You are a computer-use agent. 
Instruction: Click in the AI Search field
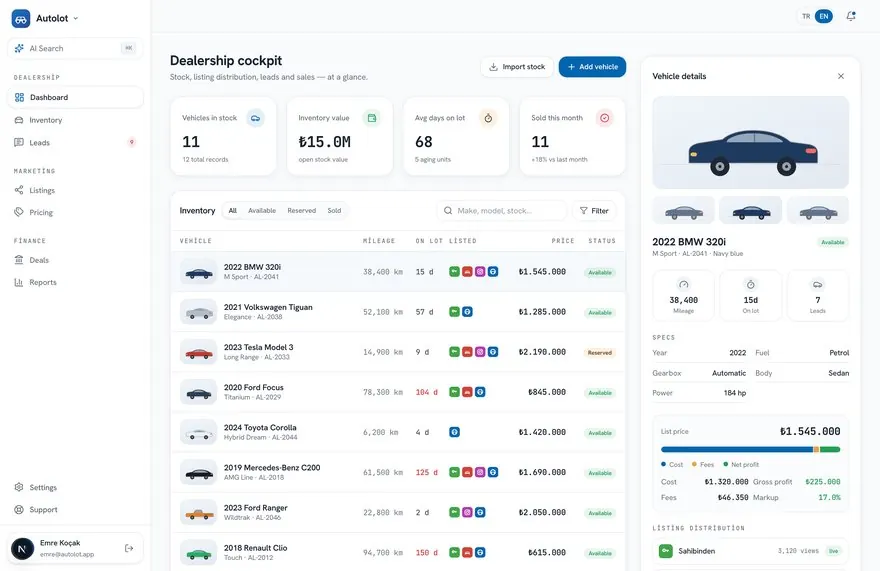[75, 48]
